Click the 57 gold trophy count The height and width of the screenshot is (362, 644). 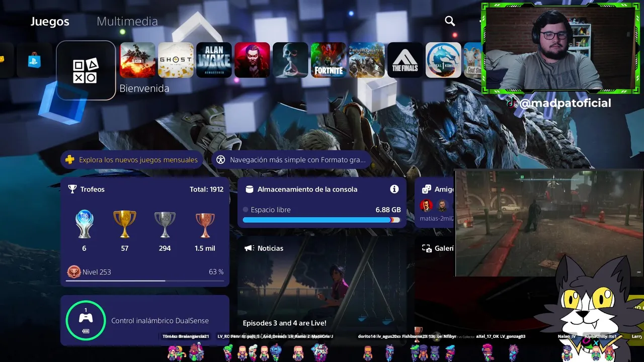click(x=124, y=248)
